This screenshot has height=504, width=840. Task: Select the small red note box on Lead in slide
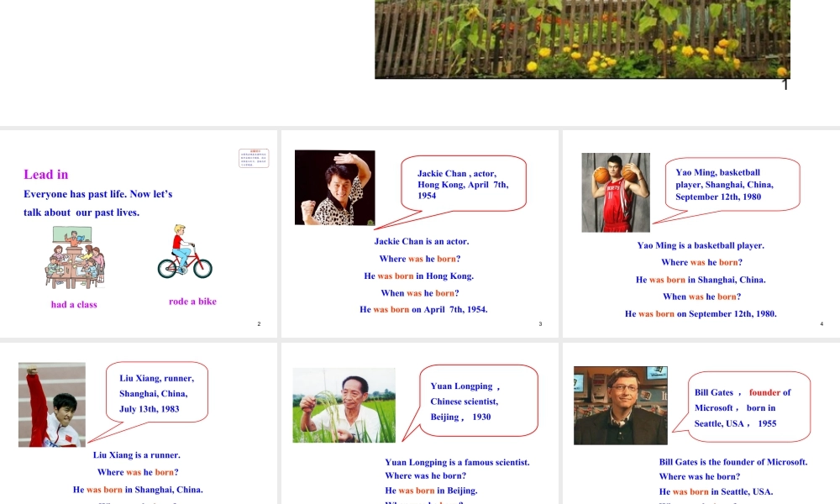[254, 158]
